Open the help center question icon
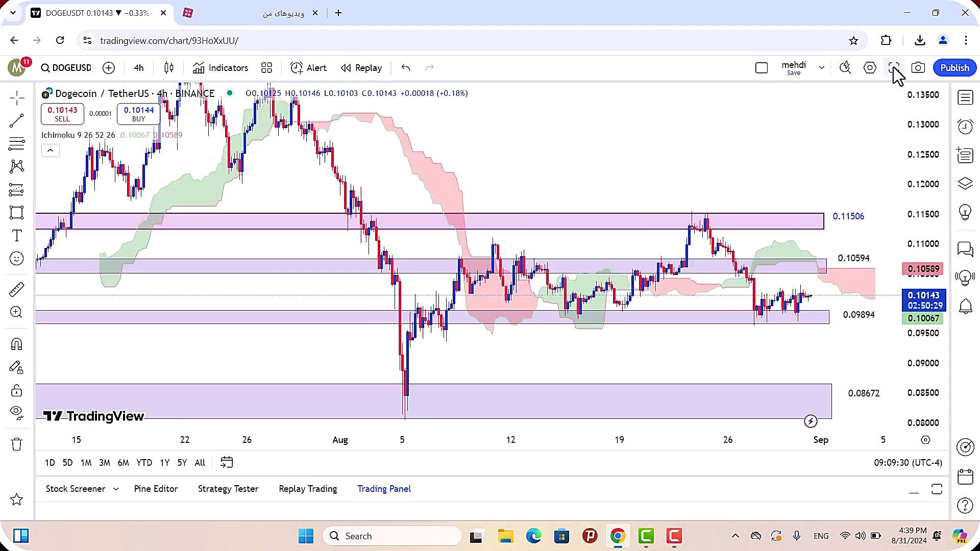This screenshot has height=551, width=980. click(965, 506)
